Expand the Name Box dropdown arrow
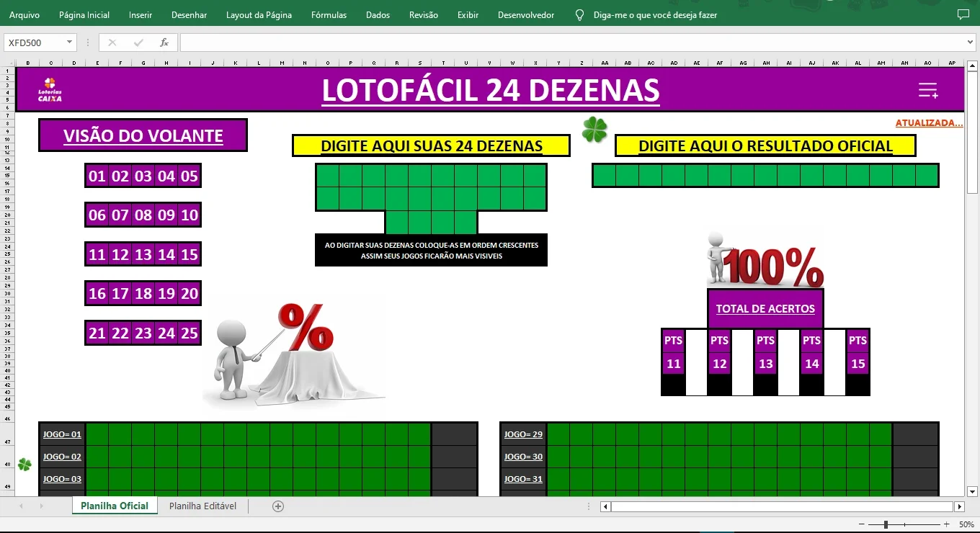Screen dimensions: 980x533 [70, 42]
